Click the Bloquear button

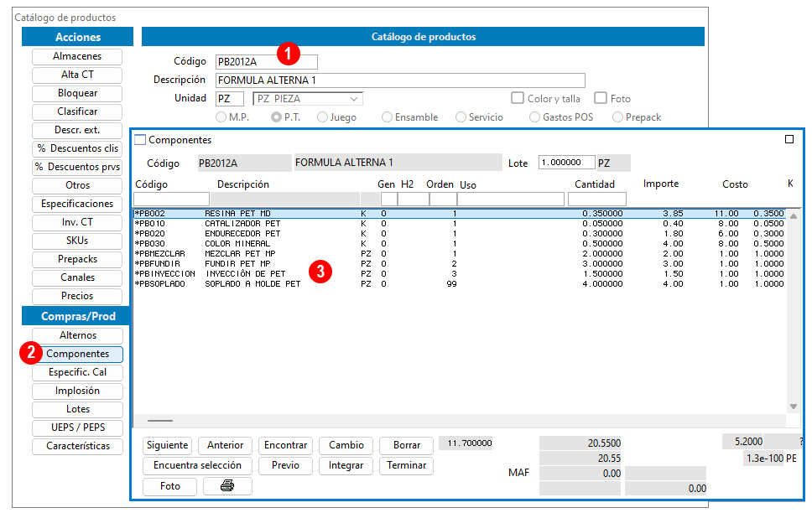point(77,93)
